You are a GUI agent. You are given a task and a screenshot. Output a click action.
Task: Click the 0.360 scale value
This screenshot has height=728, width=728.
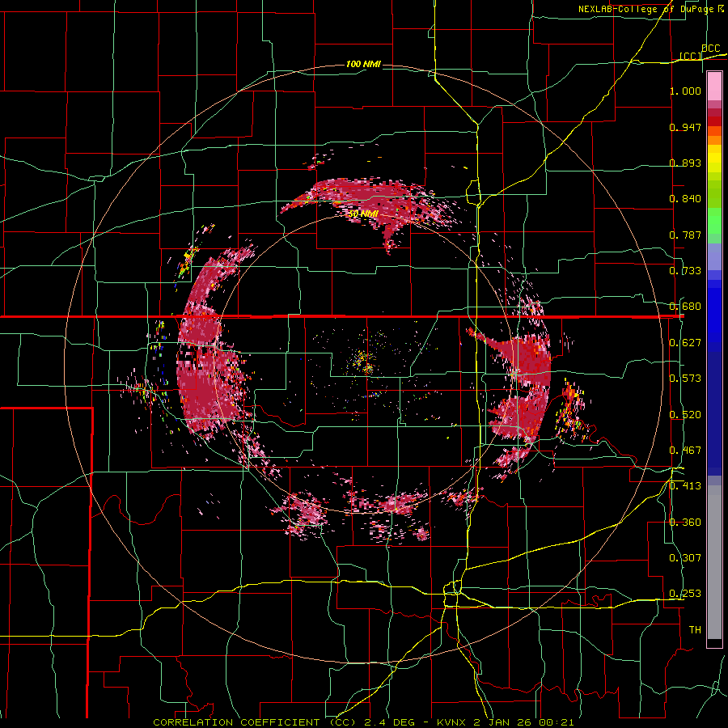(685, 523)
